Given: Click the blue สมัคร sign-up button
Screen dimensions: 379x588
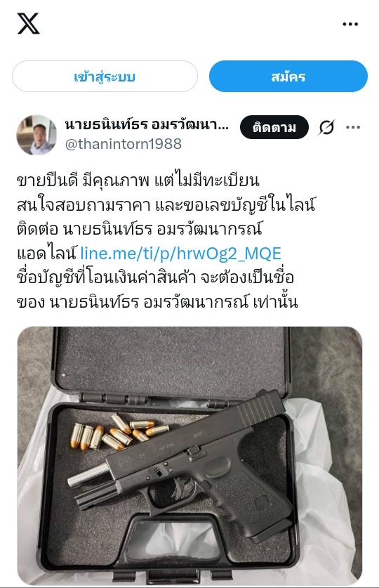Looking at the screenshot, I should point(288,77).
